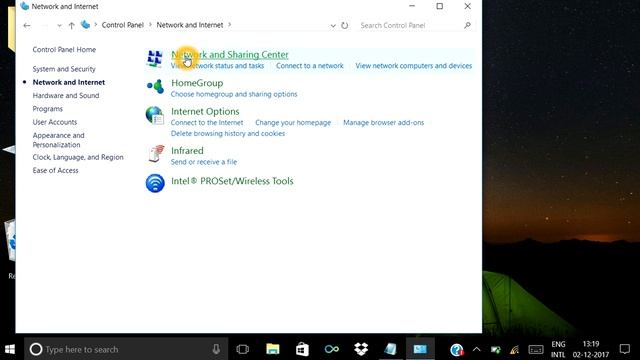Refresh the Control Panel view
Viewport: 640px width, 360px height.
344,25
